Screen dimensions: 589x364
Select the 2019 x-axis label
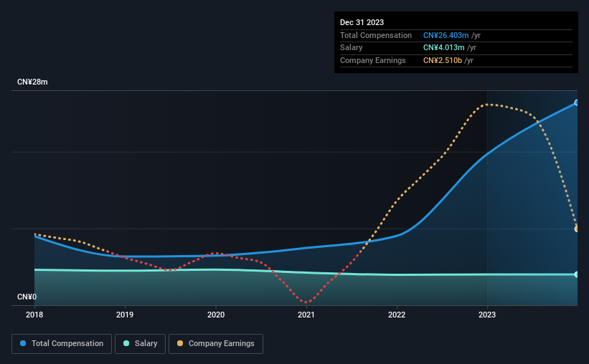125,315
